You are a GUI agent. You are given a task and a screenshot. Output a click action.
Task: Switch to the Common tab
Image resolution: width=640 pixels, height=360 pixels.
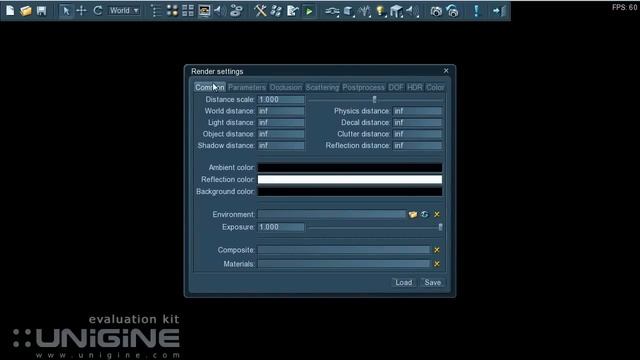209,87
